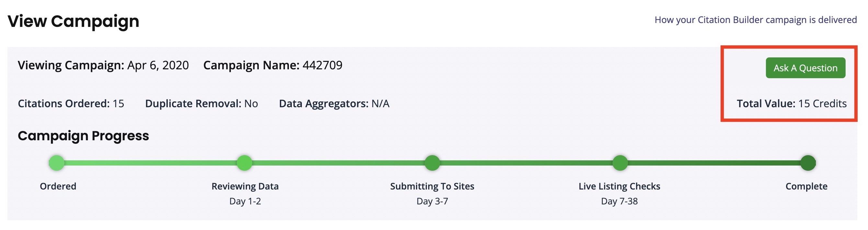Image resolution: width=868 pixels, height=230 pixels.
Task: Click the Citations Ordered 15 text
Action: pos(71,104)
